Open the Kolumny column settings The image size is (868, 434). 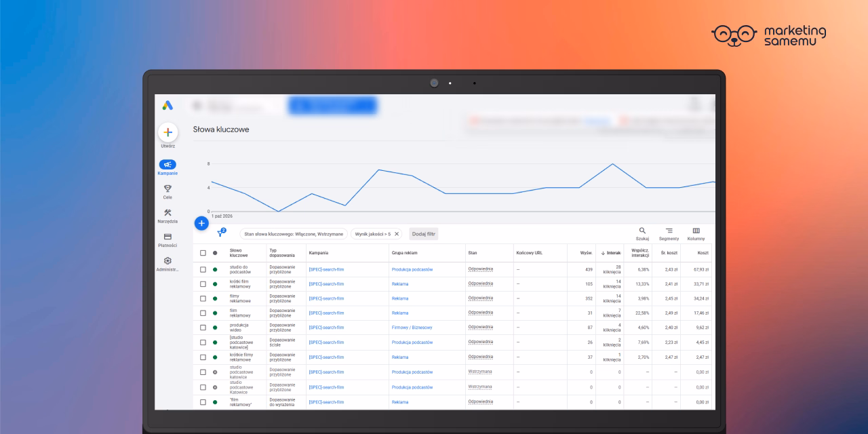696,234
